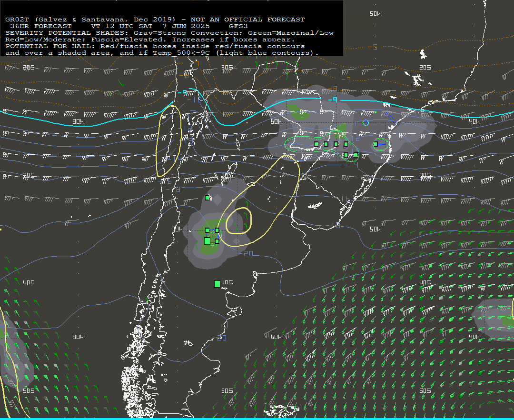The height and width of the screenshot is (420, 514).
Task: Click the 40S label beside the green square
Action: (227, 283)
